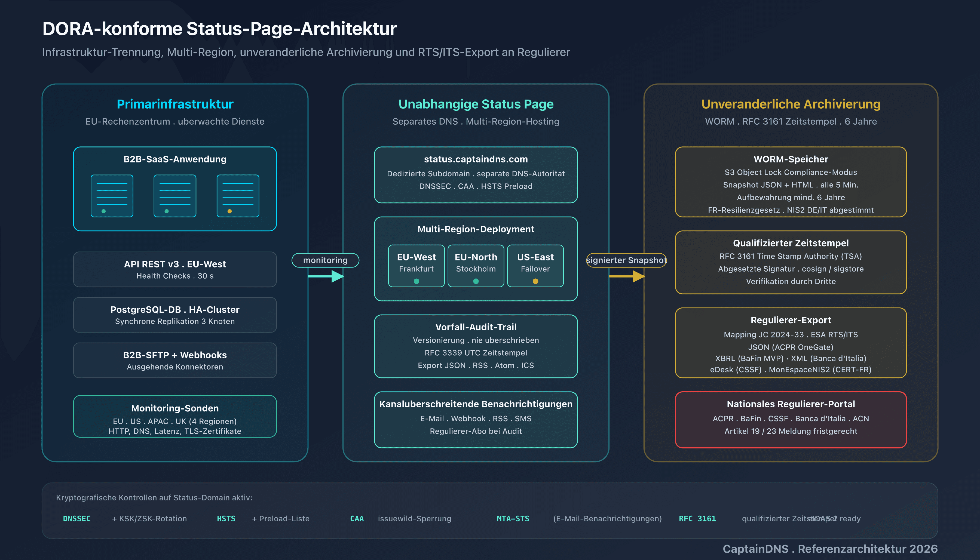Click 'RFC 3339 UTC Zeitstempel' line
The height and width of the screenshot is (560, 980).
click(476, 353)
